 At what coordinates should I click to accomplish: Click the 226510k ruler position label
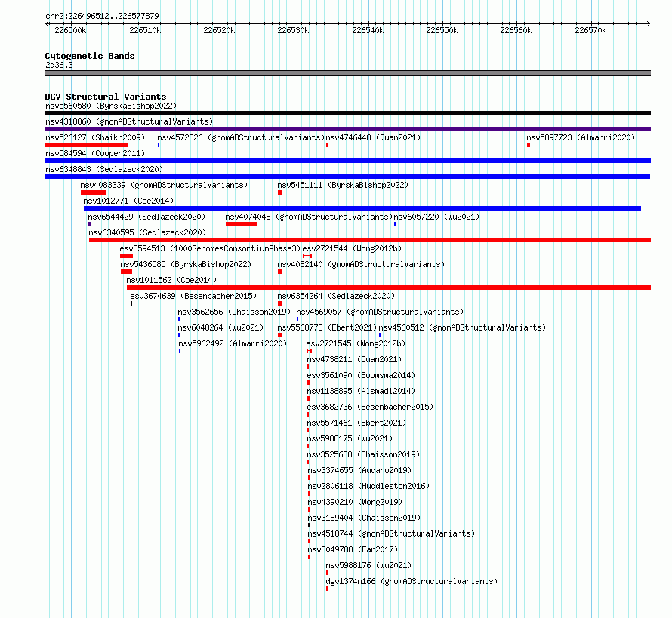coord(145,30)
